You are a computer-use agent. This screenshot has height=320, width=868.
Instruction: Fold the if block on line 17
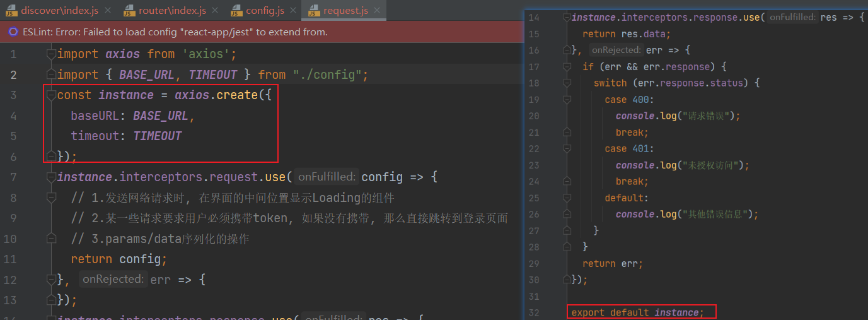coord(566,66)
